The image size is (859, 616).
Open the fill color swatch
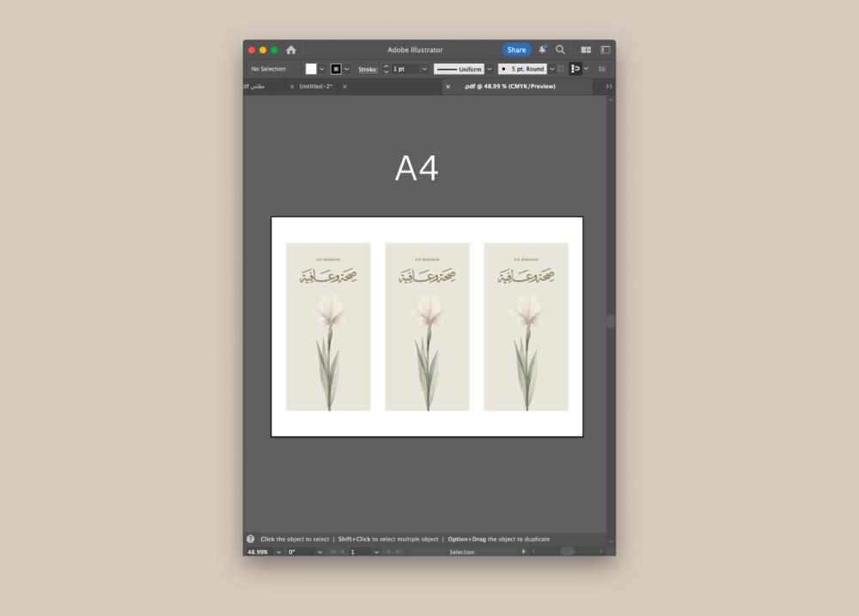(x=311, y=69)
